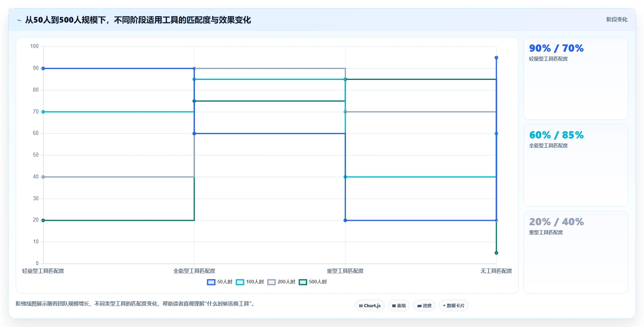644x327 pixels.
Task: Click the 表格 pill
Action: pyautogui.click(x=399, y=306)
